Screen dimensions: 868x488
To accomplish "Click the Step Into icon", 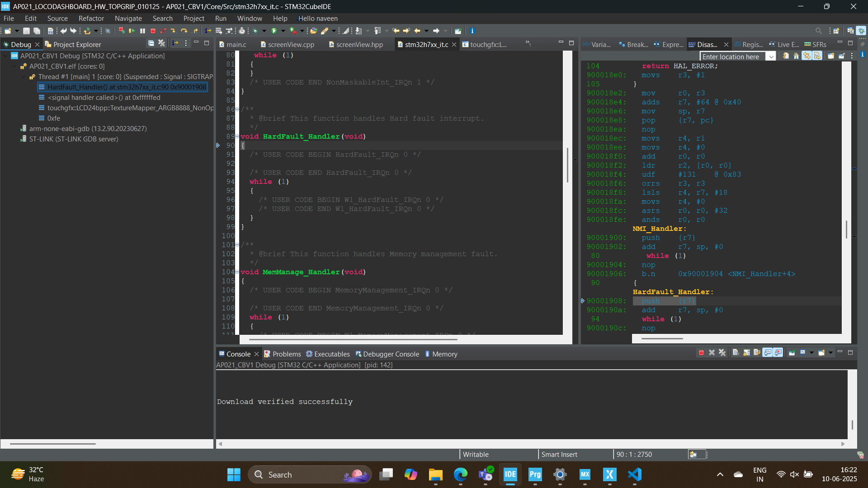I will 173,31.
